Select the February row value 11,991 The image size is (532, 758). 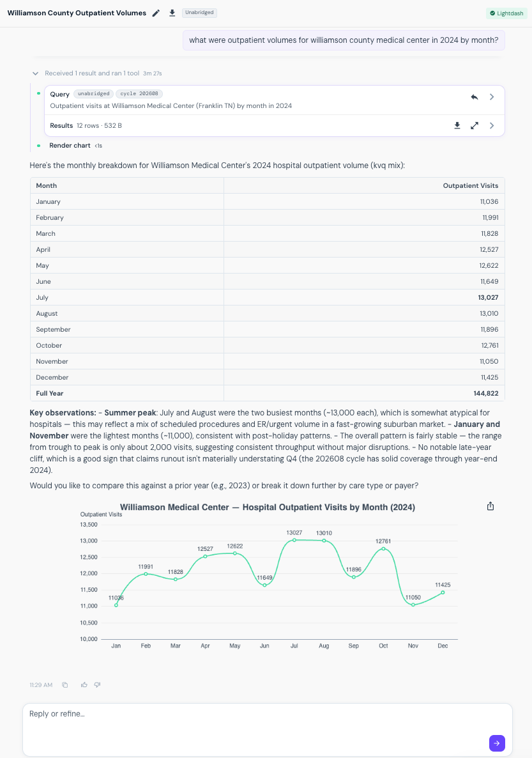pyautogui.click(x=490, y=217)
